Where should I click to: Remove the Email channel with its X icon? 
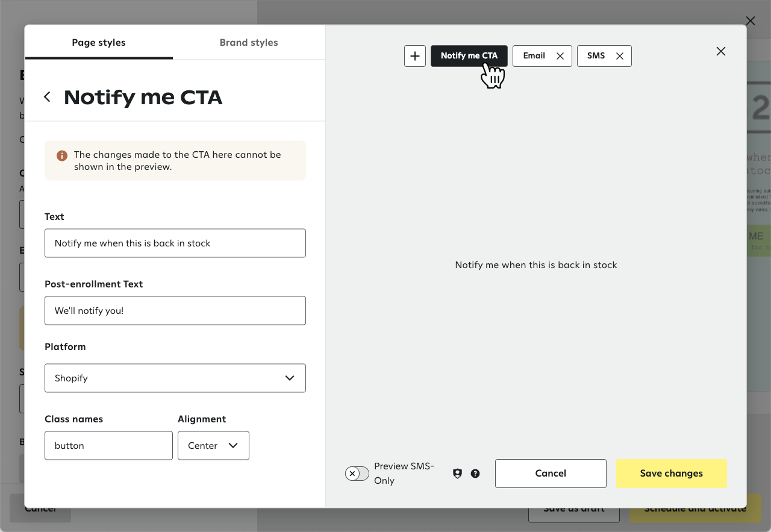point(560,55)
